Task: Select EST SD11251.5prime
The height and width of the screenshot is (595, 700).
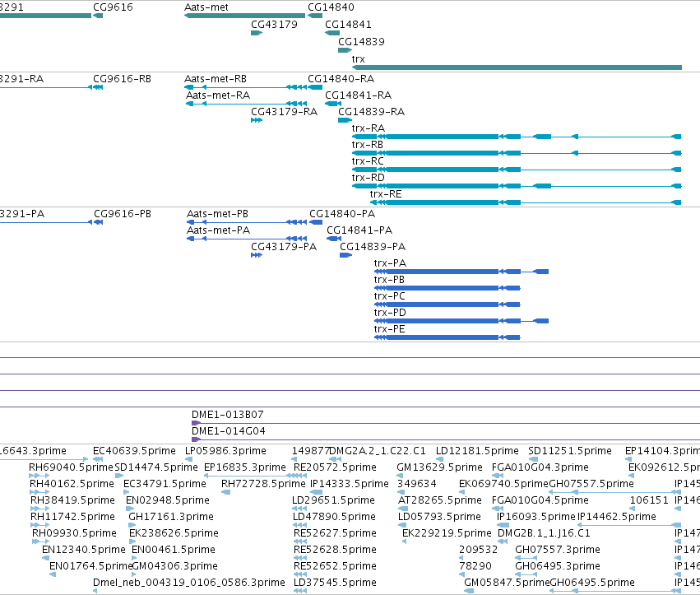Action: pos(570,451)
